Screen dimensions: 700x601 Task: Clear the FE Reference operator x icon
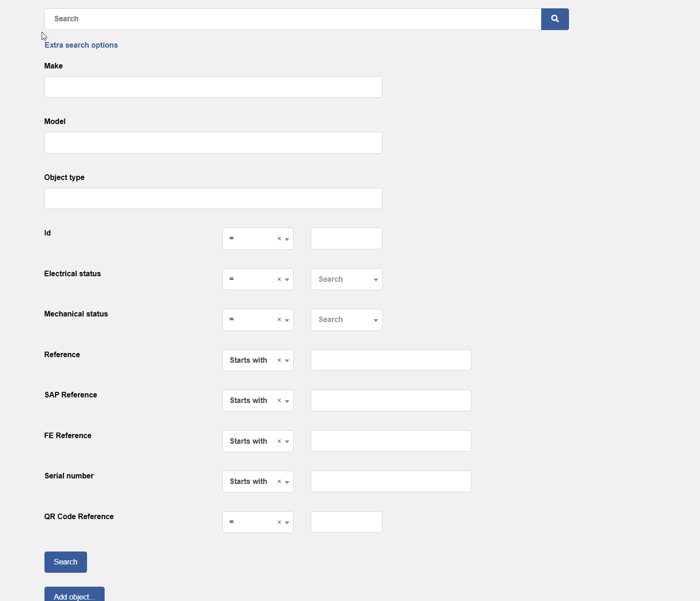coord(279,441)
